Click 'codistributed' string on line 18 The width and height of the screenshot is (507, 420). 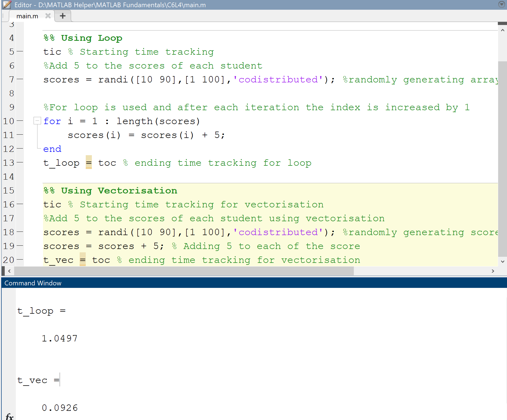coord(278,232)
